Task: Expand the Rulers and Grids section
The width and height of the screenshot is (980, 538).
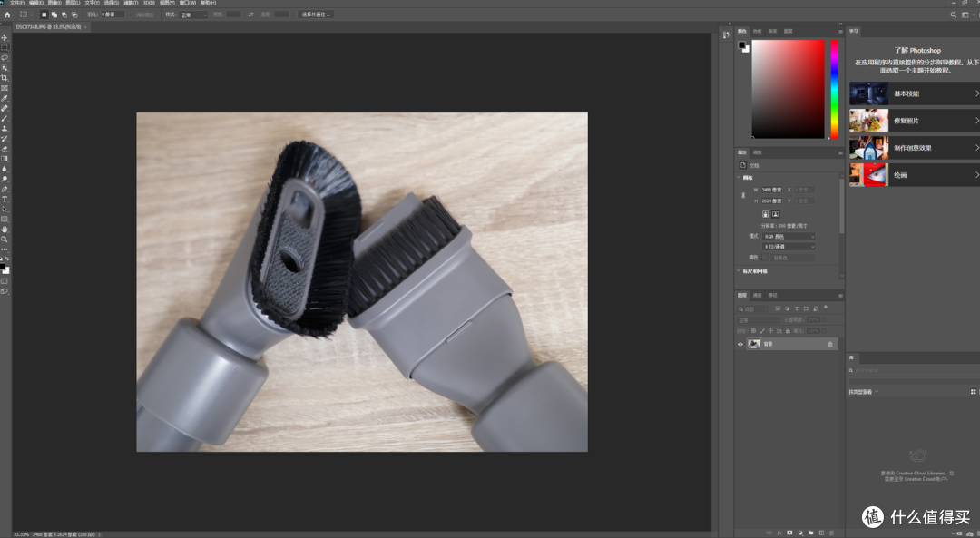Action: point(739,271)
